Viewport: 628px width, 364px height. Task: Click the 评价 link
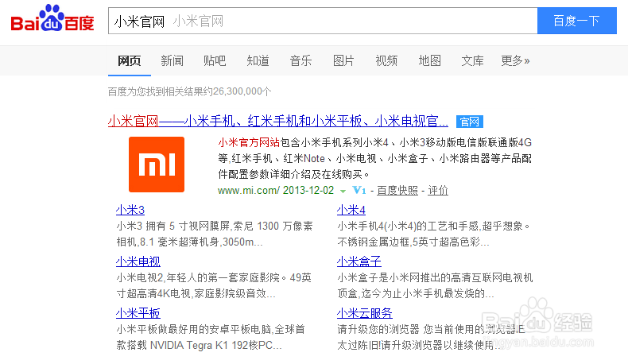(438, 190)
